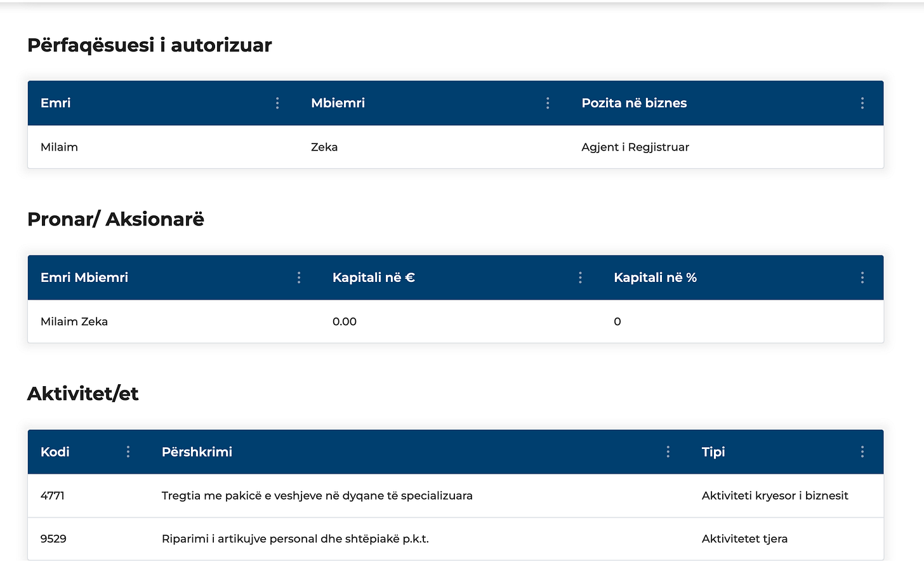Select 'Aktiviteti kryesor i biznesit' cell
The width and height of the screenshot is (924, 588).
point(775,495)
